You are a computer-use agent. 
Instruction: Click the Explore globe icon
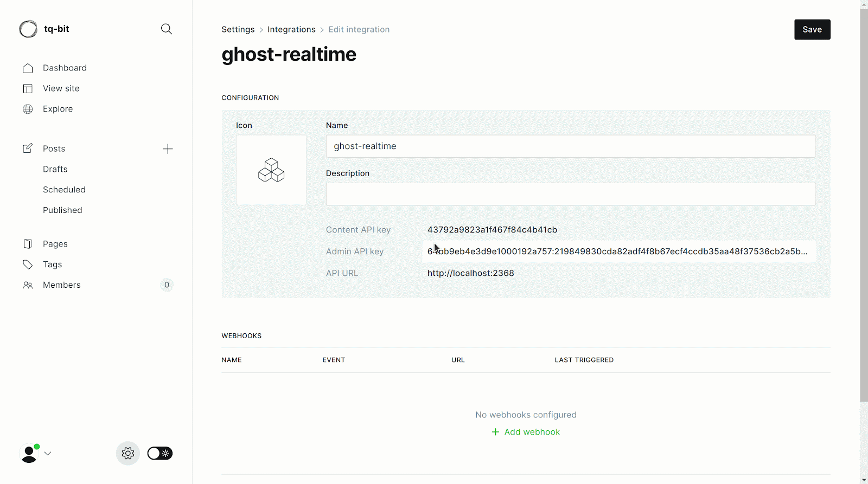(28, 109)
